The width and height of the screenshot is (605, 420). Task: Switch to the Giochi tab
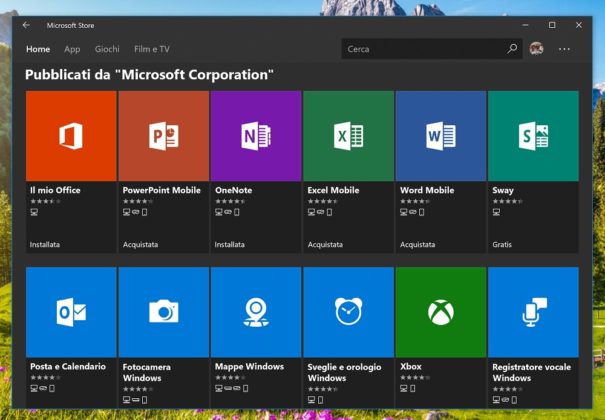(107, 49)
